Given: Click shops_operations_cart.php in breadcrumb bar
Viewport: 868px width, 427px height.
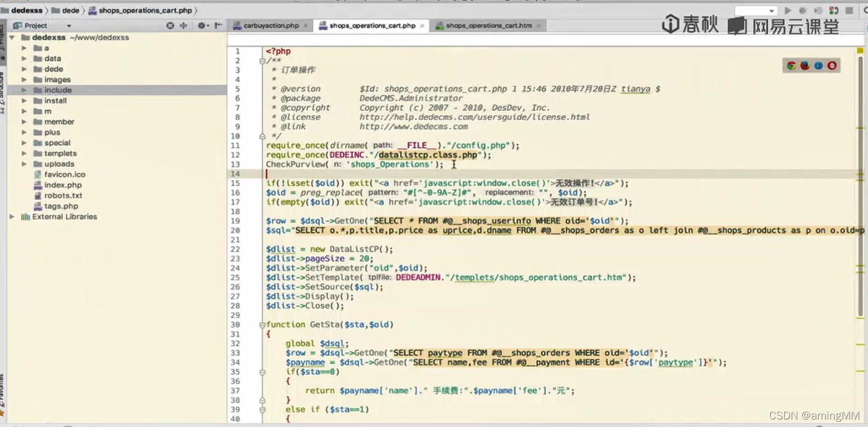Looking at the screenshot, I should tap(141, 10).
